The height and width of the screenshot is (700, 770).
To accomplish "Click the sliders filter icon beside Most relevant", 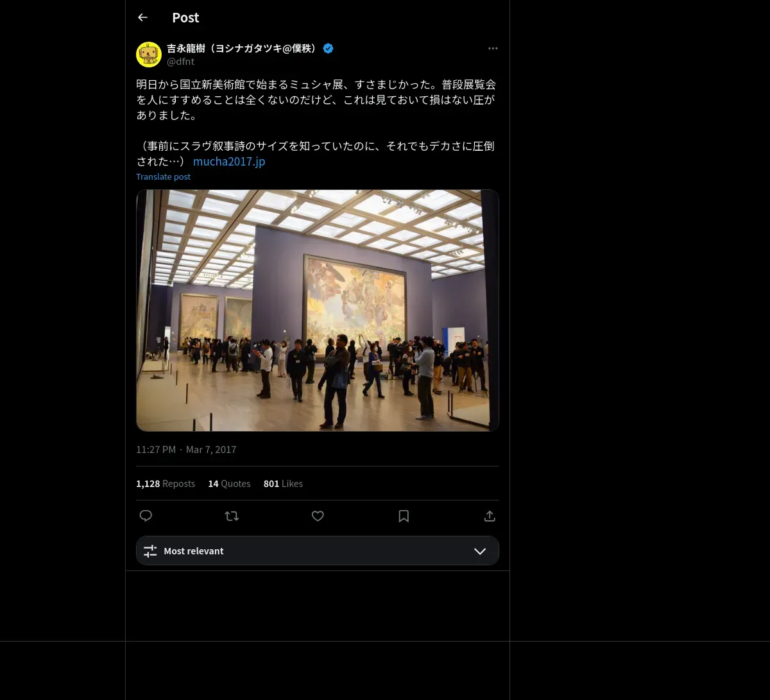I will coord(150,551).
